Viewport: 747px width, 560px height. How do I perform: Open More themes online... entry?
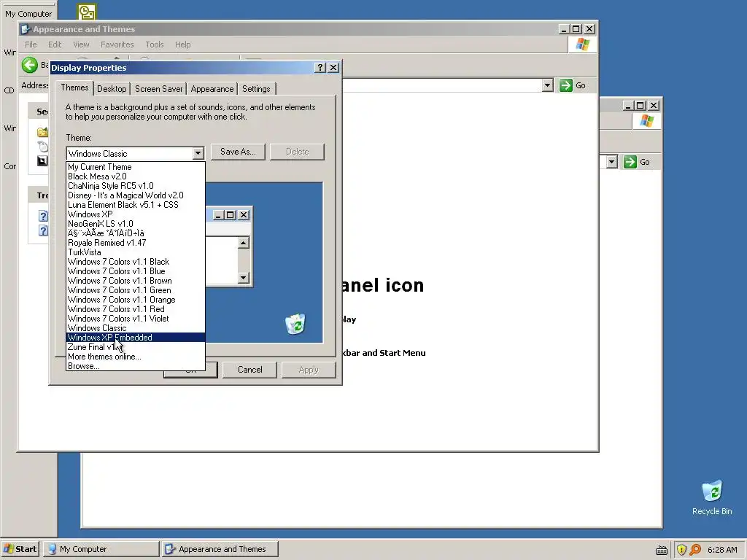pos(136,357)
